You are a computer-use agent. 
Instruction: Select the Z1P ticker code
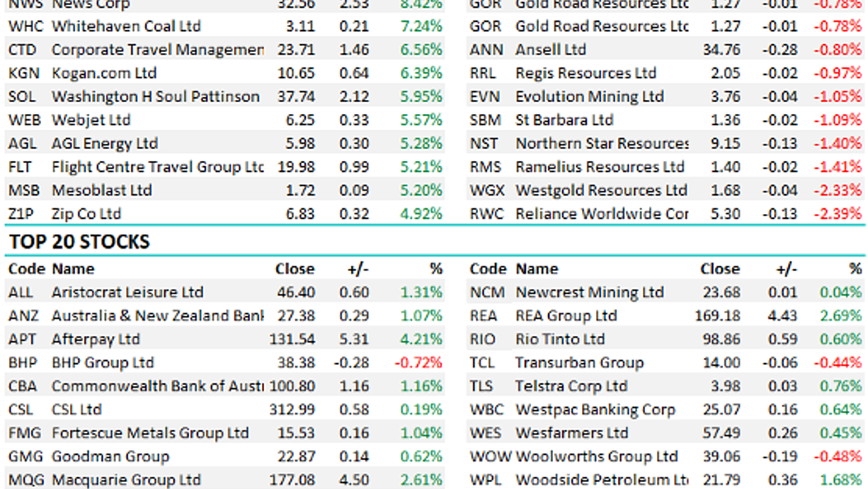point(21,213)
